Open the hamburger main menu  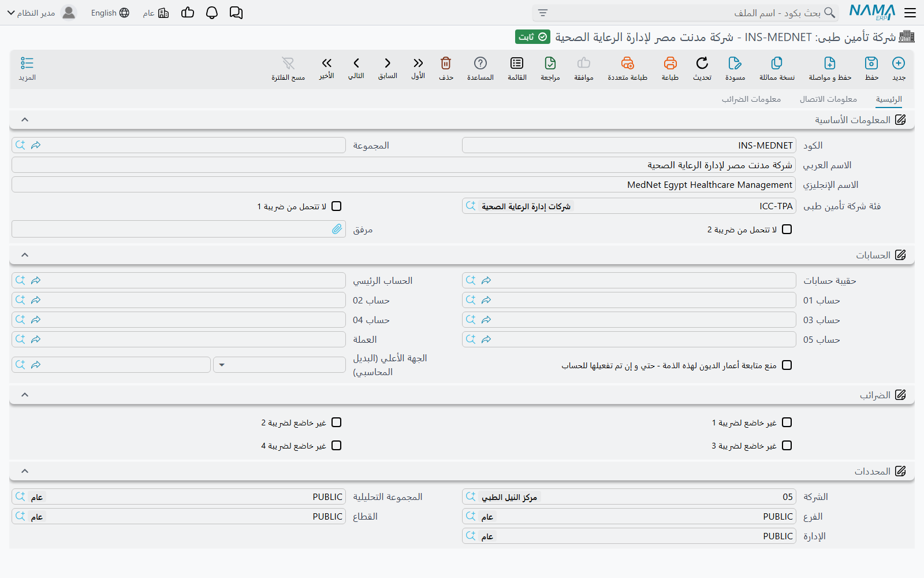(x=910, y=13)
